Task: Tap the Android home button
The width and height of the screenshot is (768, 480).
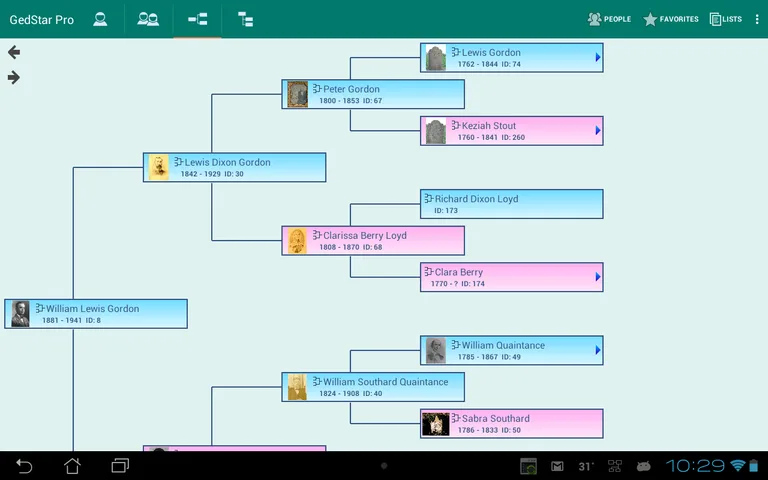Action: tap(72, 466)
